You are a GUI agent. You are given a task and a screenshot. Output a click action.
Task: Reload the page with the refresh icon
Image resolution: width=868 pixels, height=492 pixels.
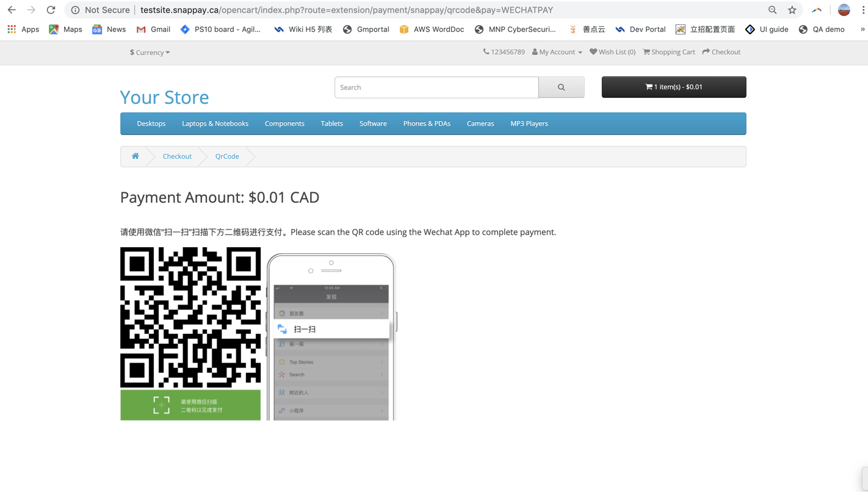[x=51, y=10]
